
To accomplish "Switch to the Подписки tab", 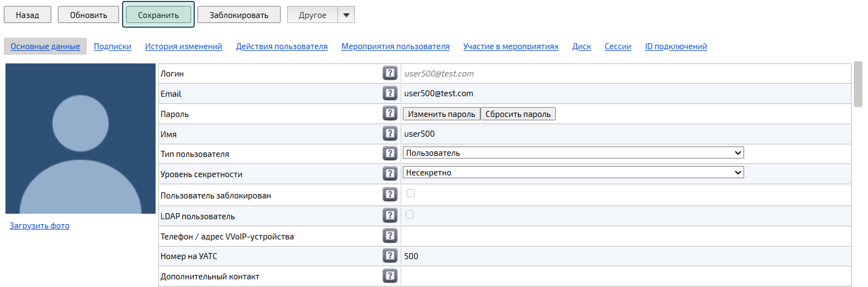I will tap(112, 46).
